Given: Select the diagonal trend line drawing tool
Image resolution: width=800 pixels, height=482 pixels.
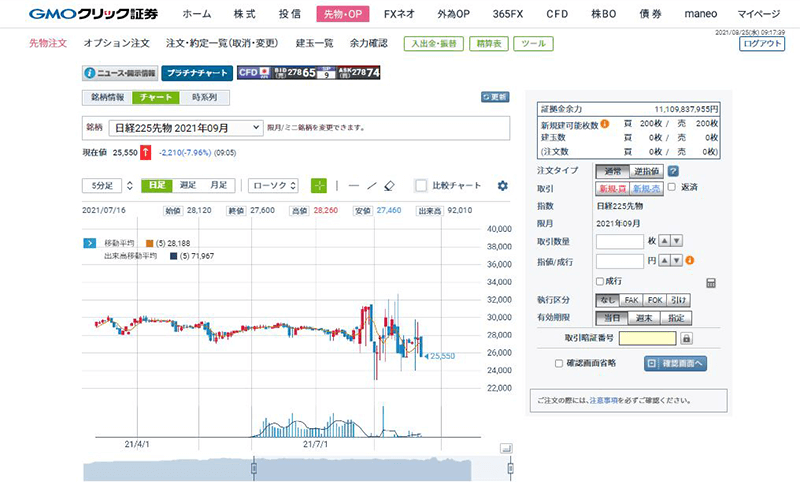Looking at the screenshot, I should pos(371,185).
